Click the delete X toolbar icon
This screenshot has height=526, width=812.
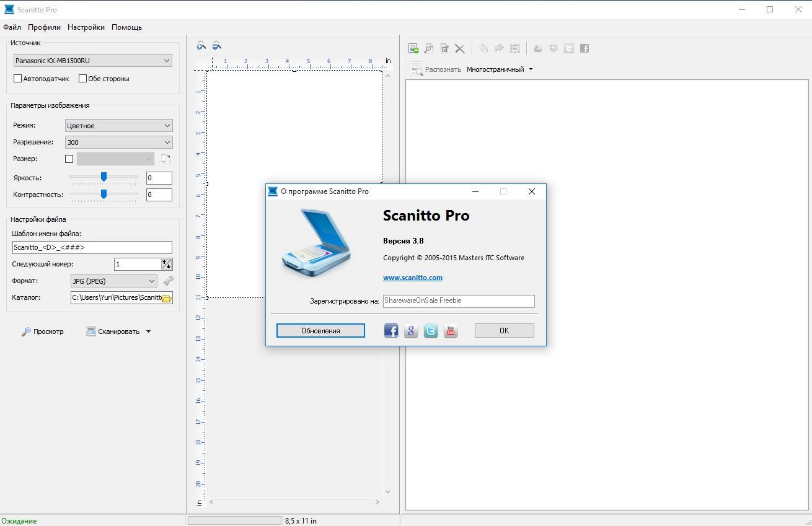pyautogui.click(x=460, y=48)
